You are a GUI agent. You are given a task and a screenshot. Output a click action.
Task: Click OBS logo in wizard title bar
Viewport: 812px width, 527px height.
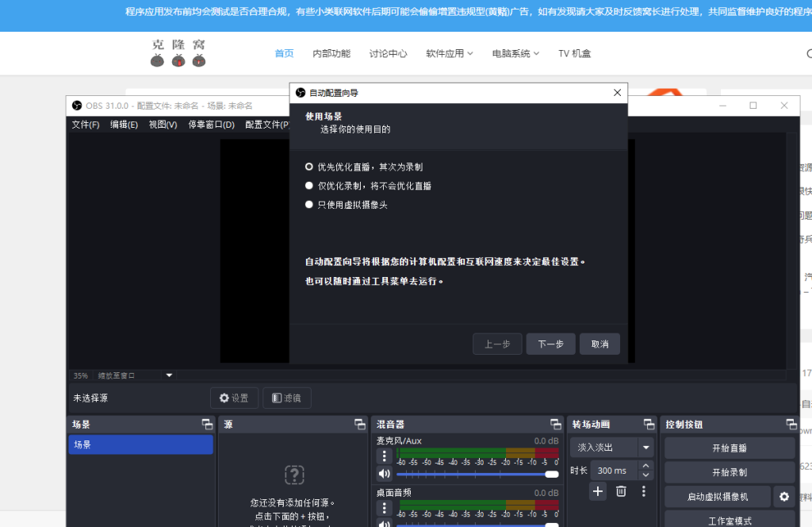[301, 93]
